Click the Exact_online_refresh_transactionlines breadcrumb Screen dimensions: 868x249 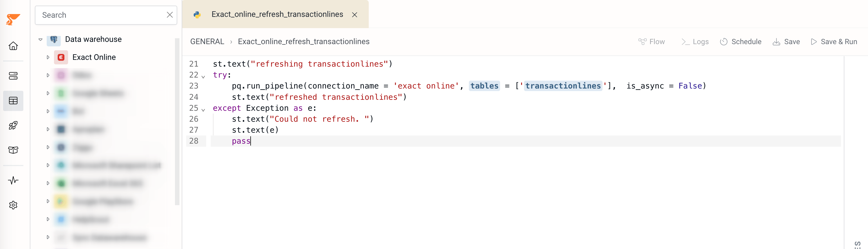click(303, 41)
